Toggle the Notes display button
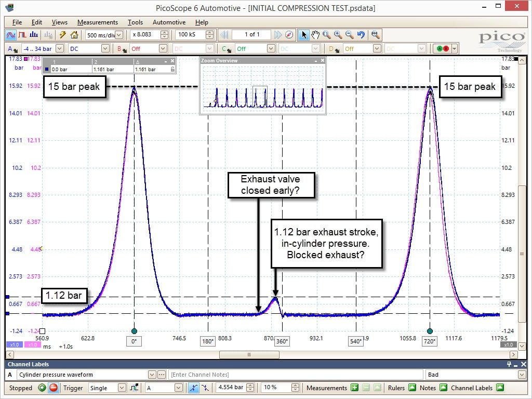 coord(443,388)
